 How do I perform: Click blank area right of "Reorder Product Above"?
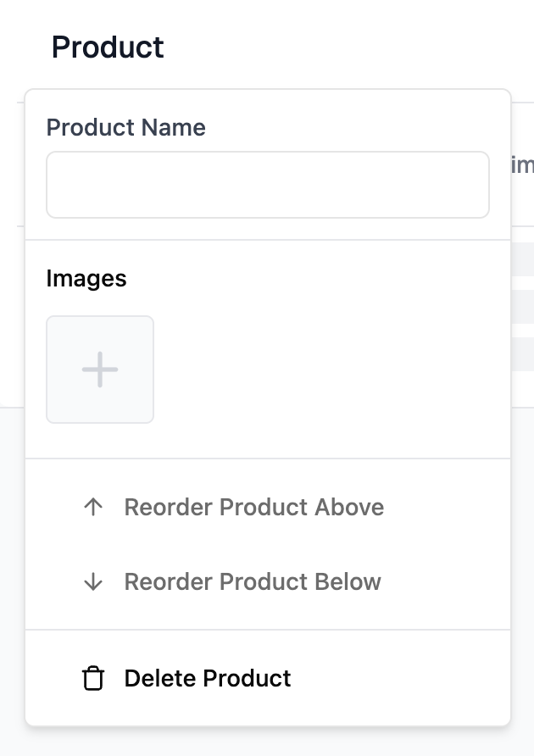tap(445, 507)
